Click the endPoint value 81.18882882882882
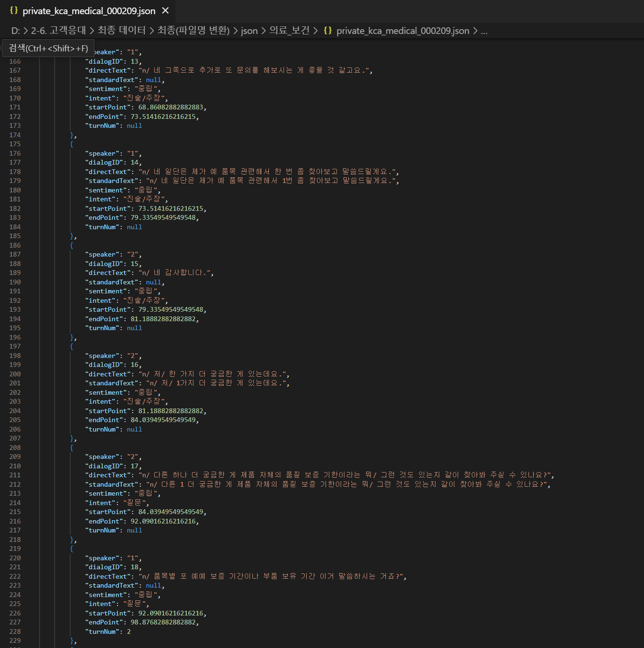 pyautogui.click(x=163, y=319)
